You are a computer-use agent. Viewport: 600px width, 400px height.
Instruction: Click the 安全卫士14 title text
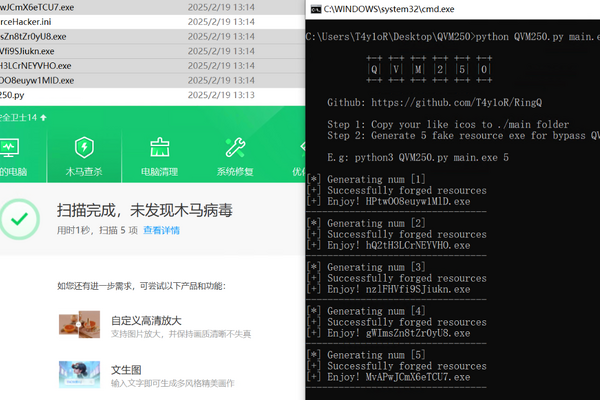[x=18, y=118]
